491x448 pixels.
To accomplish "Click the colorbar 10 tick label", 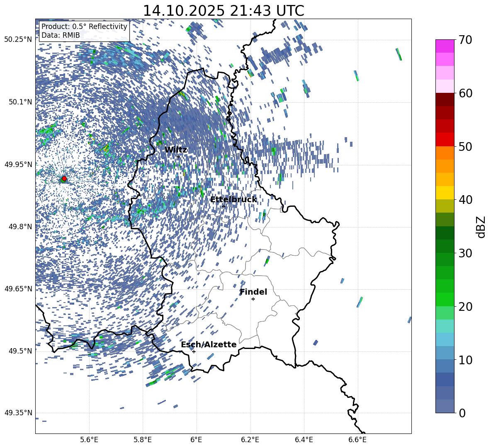I will [x=465, y=360].
